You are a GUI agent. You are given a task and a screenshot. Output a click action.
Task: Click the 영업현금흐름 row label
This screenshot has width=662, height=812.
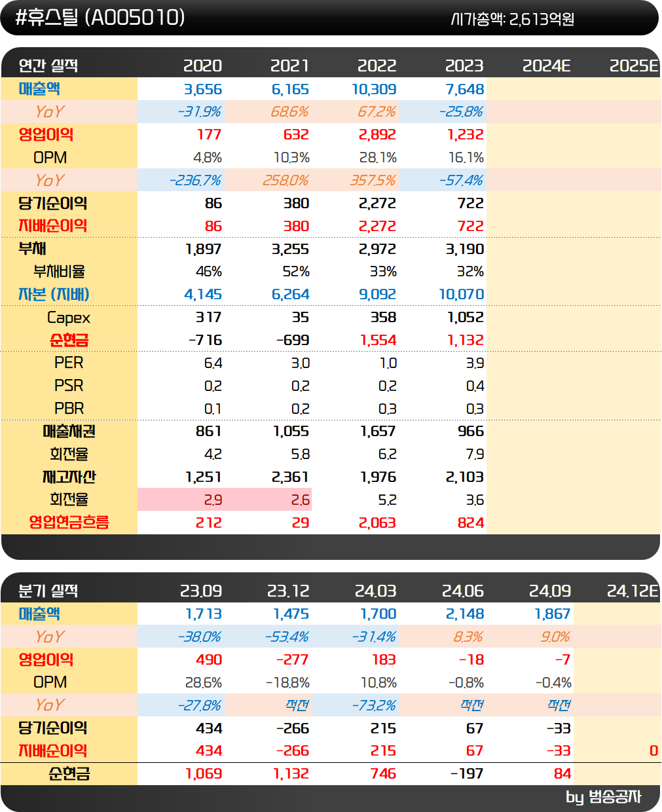click(x=69, y=523)
